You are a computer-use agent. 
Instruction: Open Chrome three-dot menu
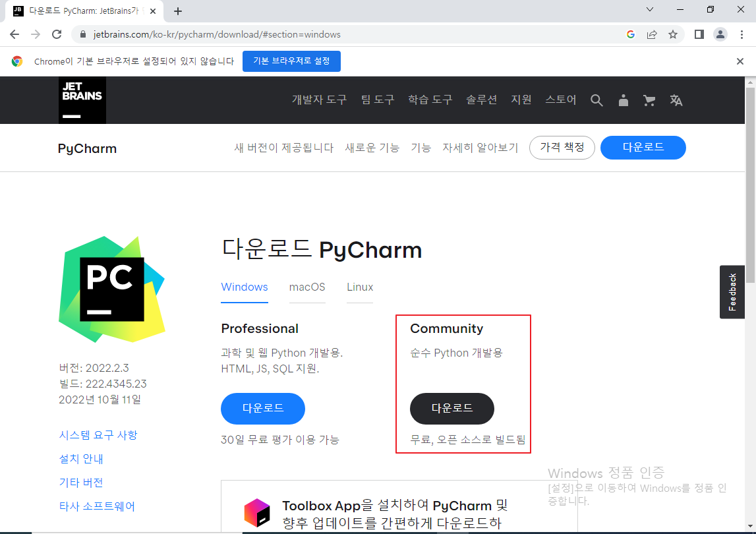(x=741, y=34)
